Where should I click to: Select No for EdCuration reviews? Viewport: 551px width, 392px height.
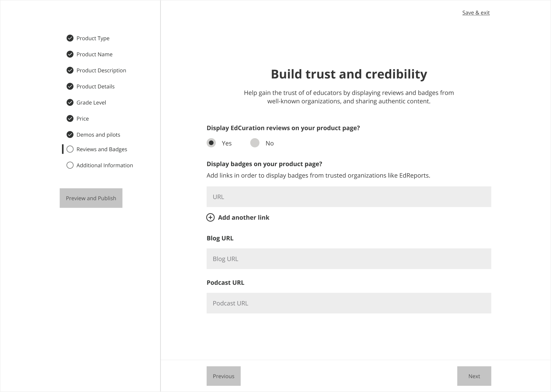click(x=255, y=143)
